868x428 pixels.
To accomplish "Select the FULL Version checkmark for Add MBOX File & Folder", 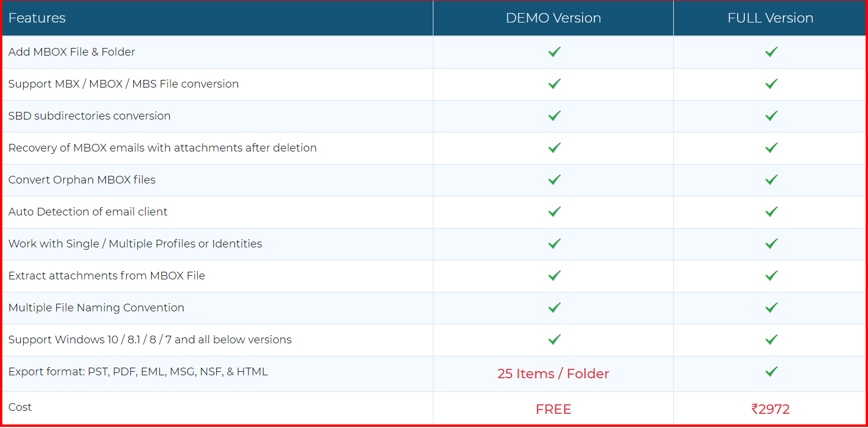I will (x=770, y=52).
